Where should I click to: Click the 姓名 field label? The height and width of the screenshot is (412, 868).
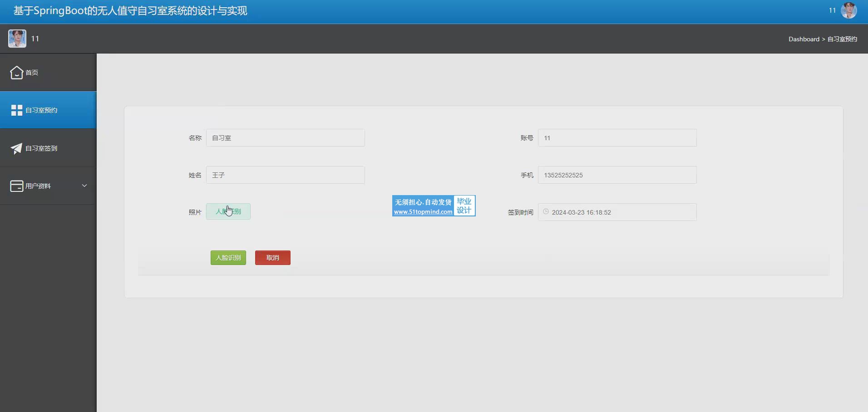point(195,175)
